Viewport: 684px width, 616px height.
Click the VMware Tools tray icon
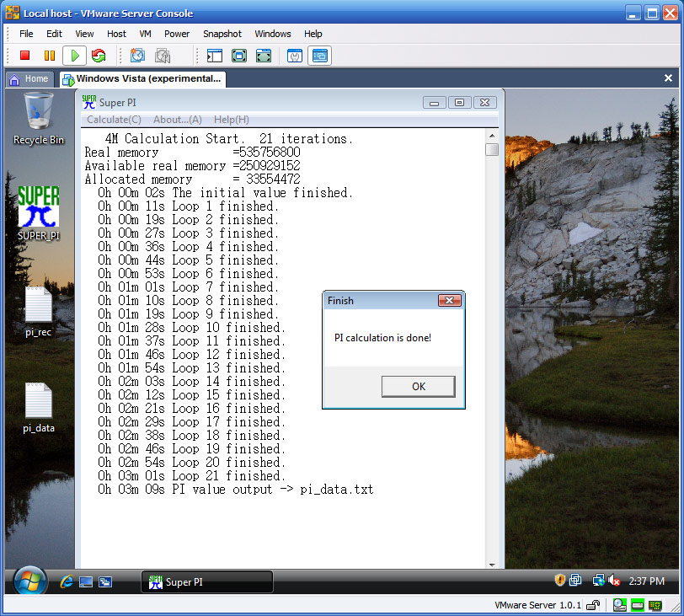pos(576,581)
